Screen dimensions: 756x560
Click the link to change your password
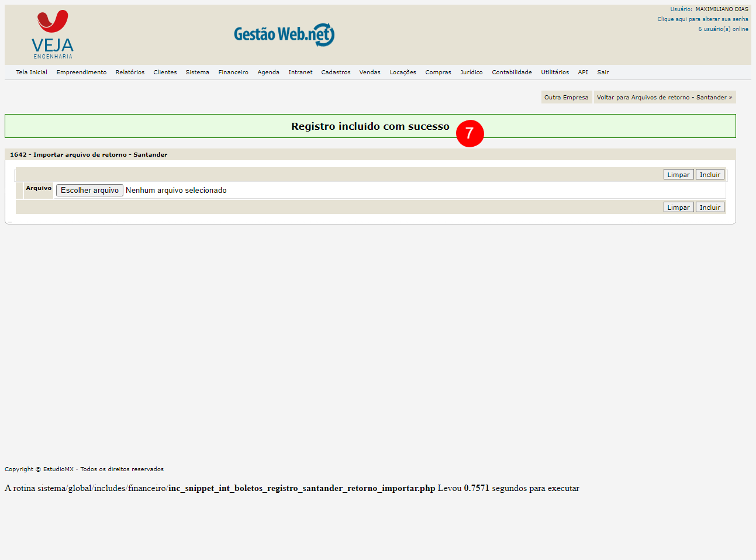tap(702, 19)
